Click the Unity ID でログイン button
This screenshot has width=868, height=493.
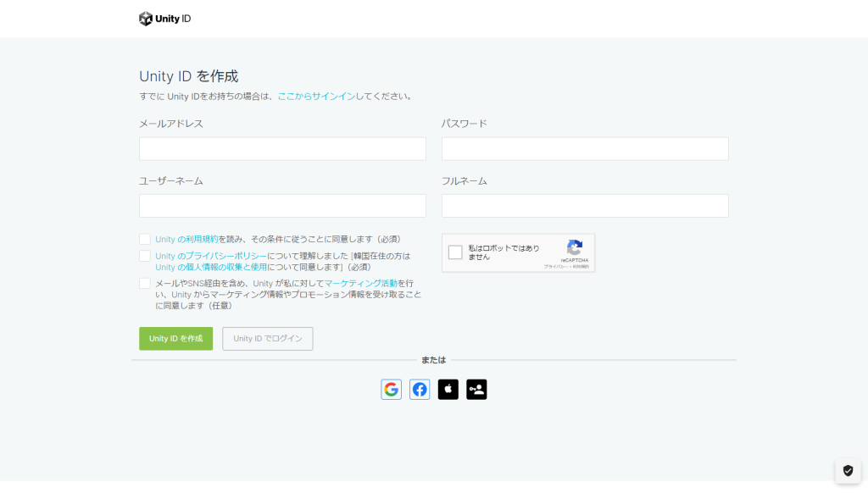268,339
